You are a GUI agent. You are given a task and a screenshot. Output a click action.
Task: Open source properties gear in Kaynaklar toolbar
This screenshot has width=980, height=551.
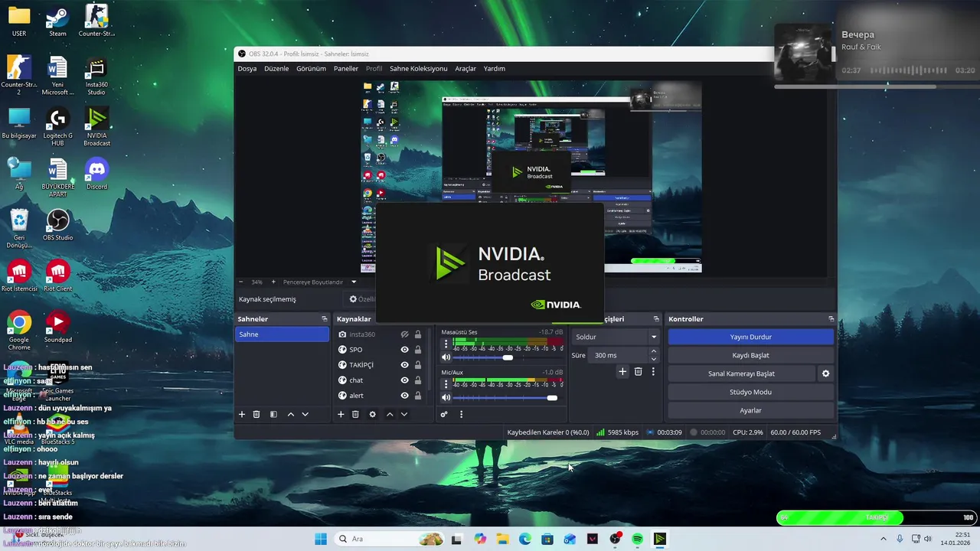pyautogui.click(x=372, y=414)
